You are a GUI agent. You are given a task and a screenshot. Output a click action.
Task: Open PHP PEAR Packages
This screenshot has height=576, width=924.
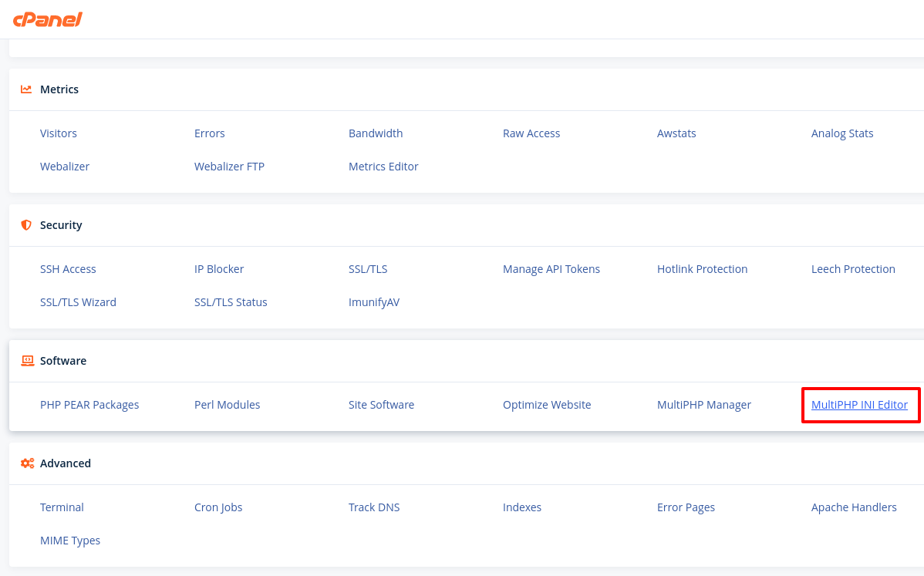pyautogui.click(x=89, y=405)
